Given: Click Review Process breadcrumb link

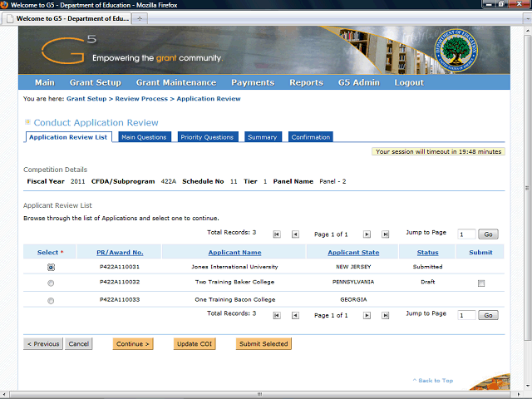Looking at the screenshot, I should (141, 99).
